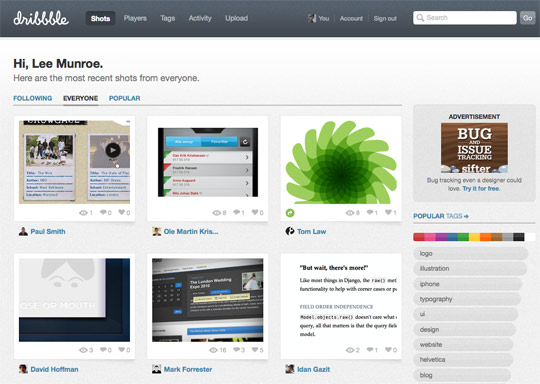
Task: Click comments icon on Paul Smith's shot
Action: [x=103, y=212]
